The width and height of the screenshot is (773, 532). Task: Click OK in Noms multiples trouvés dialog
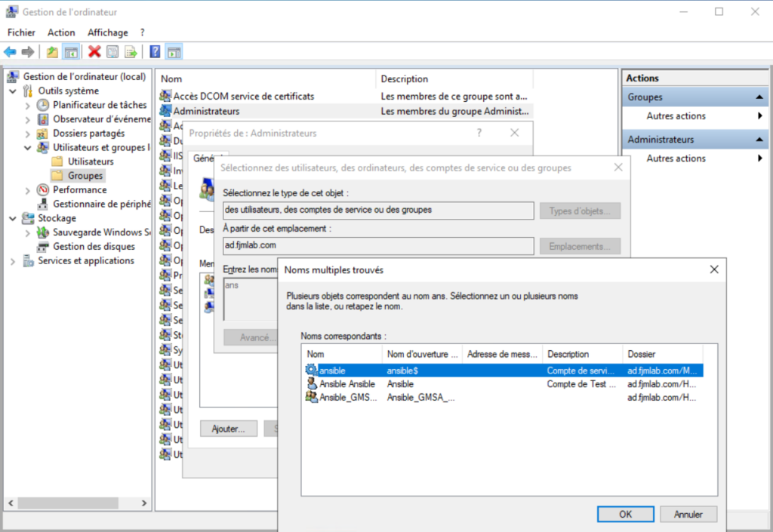tap(625, 514)
